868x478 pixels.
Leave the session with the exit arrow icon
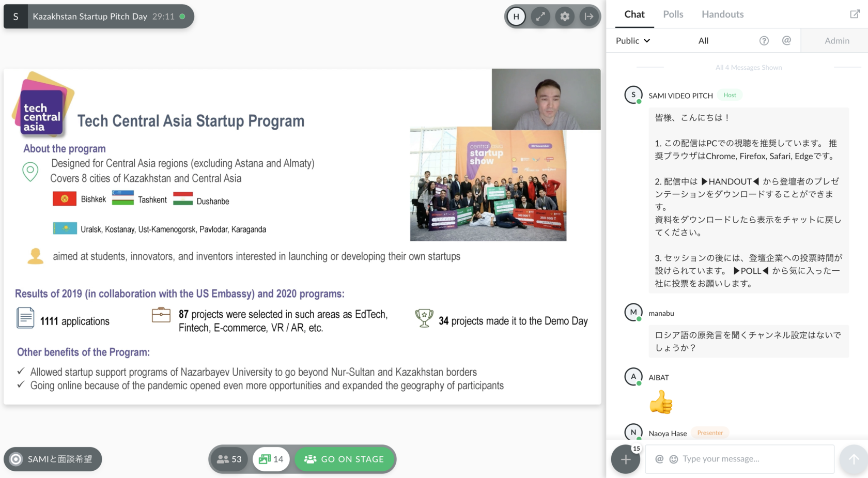point(589,17)
